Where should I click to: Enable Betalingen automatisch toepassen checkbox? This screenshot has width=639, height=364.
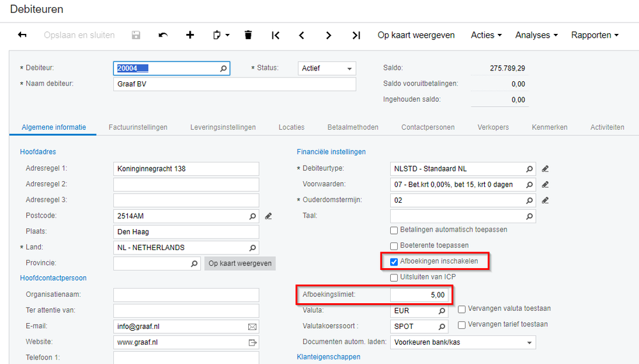[394, 230]
